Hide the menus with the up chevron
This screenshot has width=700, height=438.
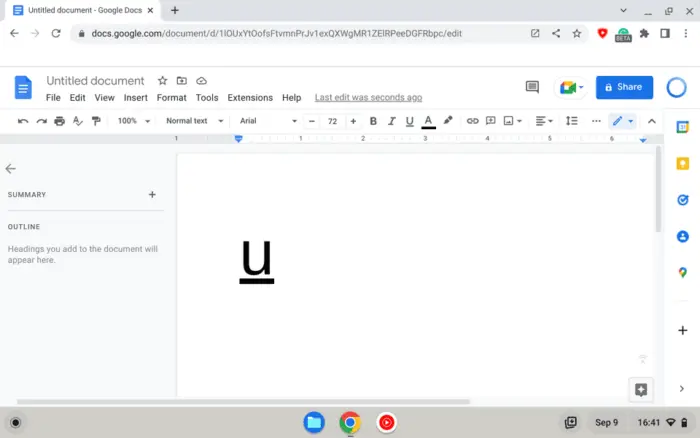coord(652,121)
